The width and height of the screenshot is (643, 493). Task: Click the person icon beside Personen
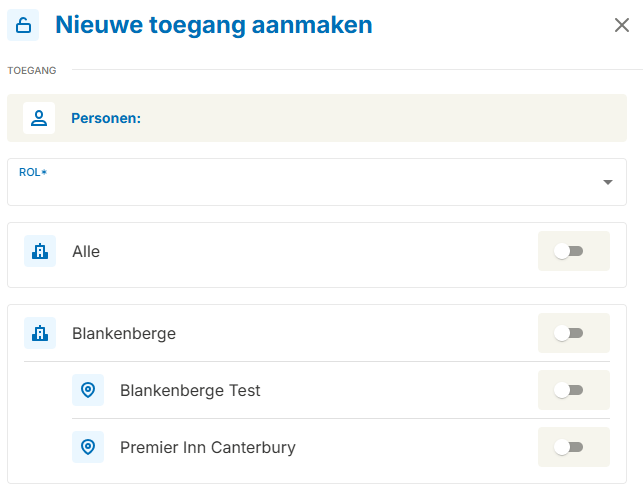point(39,118)
